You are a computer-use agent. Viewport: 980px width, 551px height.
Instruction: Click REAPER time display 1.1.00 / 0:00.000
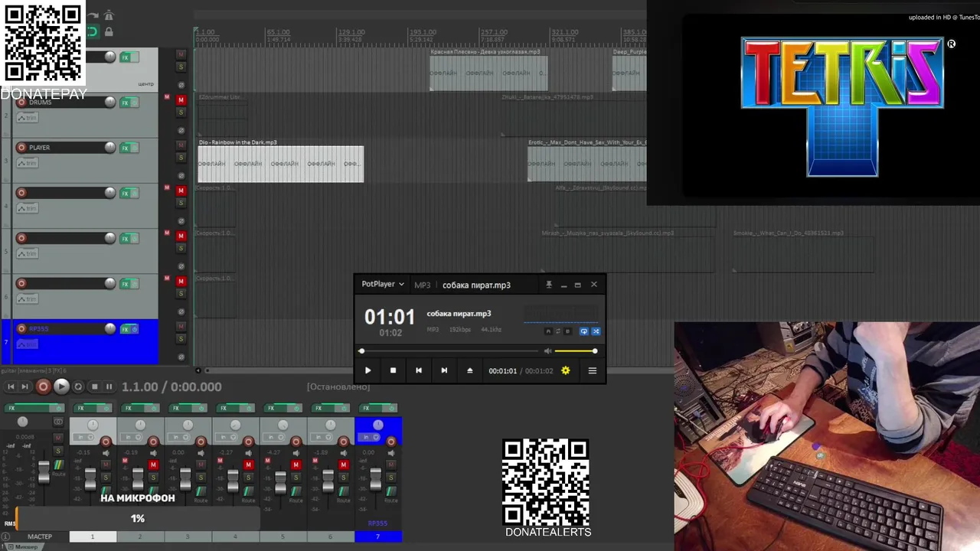coord(171,387)
